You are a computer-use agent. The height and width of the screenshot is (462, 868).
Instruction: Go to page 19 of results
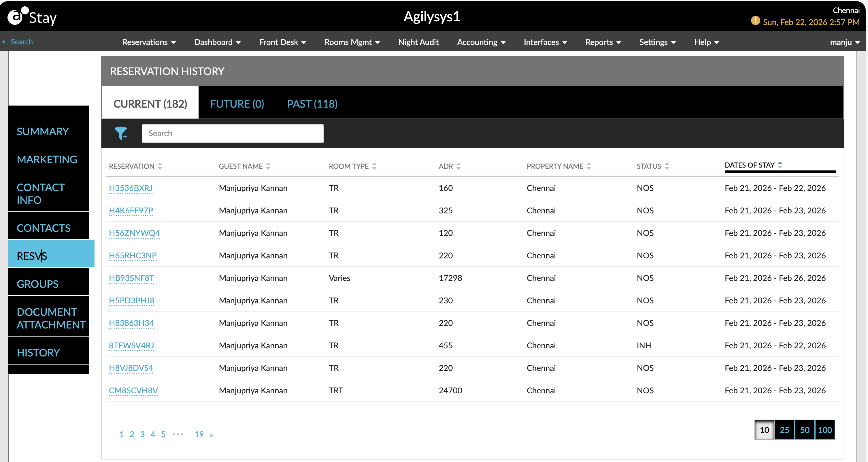199,434
